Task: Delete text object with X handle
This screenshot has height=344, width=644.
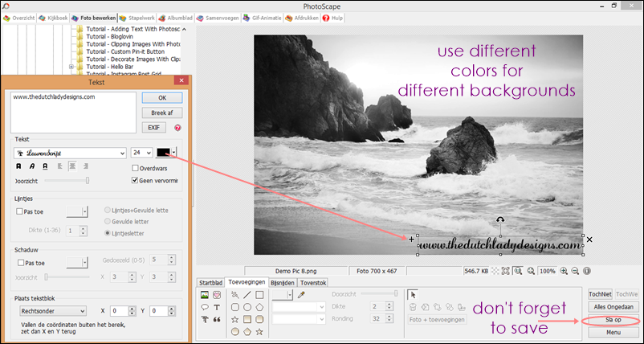Action: pyautogui.click(x=589, y=240)
